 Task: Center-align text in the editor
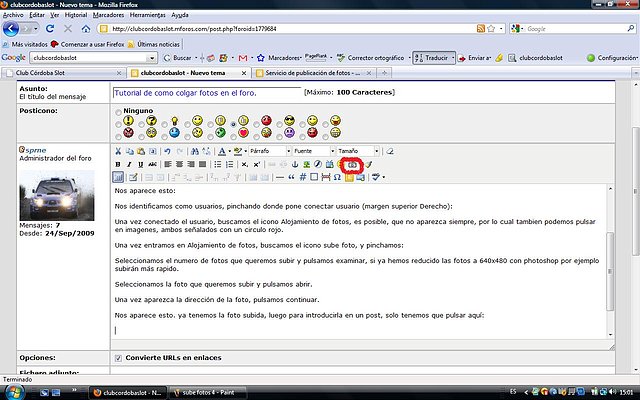click(x=179, y=164)
